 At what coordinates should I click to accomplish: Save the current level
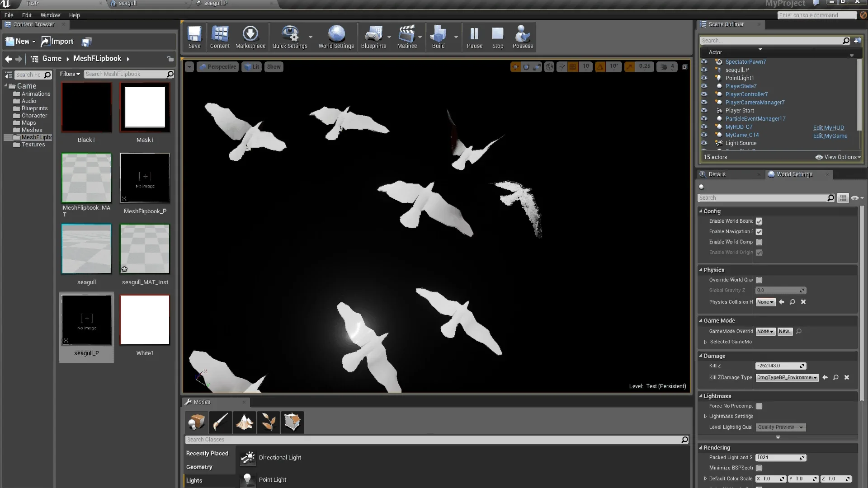point(194,37)
